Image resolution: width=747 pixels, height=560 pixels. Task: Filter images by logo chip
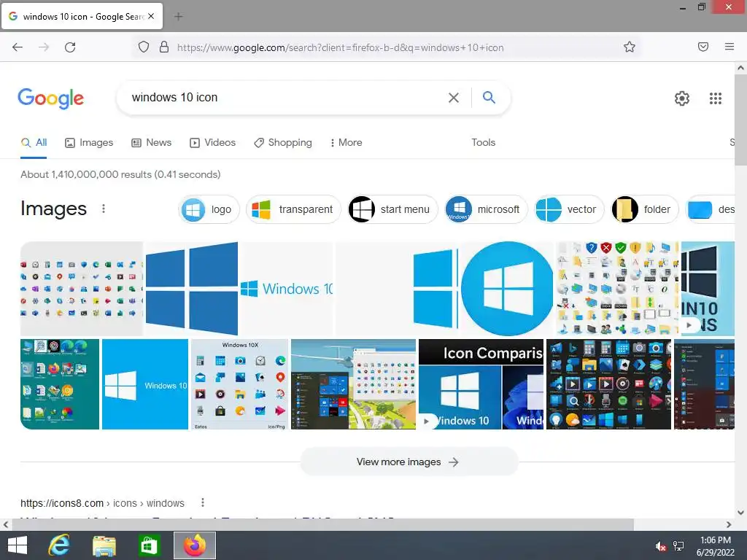208,209
